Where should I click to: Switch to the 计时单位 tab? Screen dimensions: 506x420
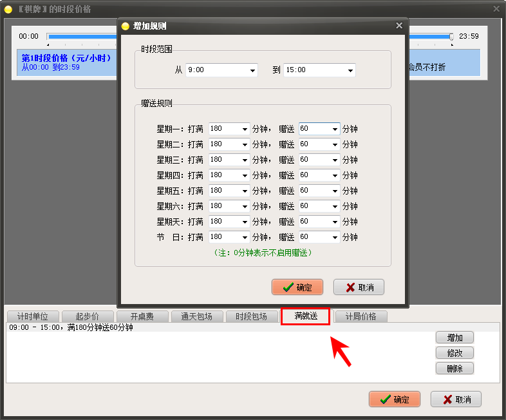(33, 316)
